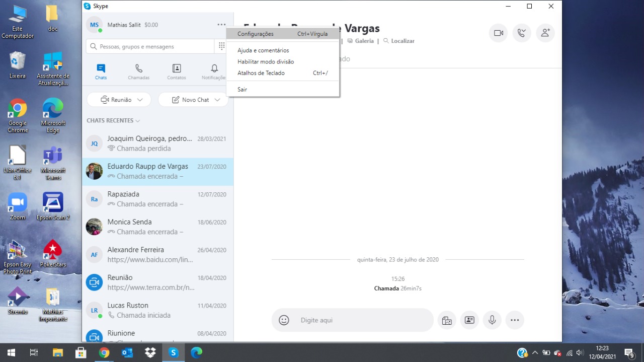Open the Contatos tab
Image resolution: width=644 pixels, height=362 pixels.
tap(176, 71)
